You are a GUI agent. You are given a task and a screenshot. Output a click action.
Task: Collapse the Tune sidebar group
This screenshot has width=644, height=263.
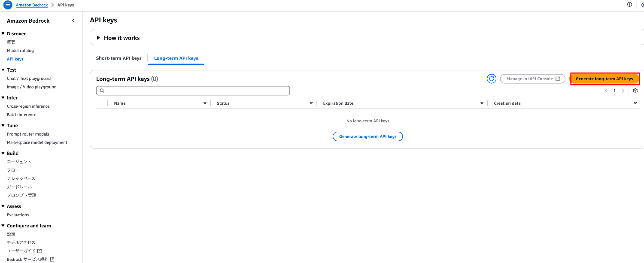point(3,126)
